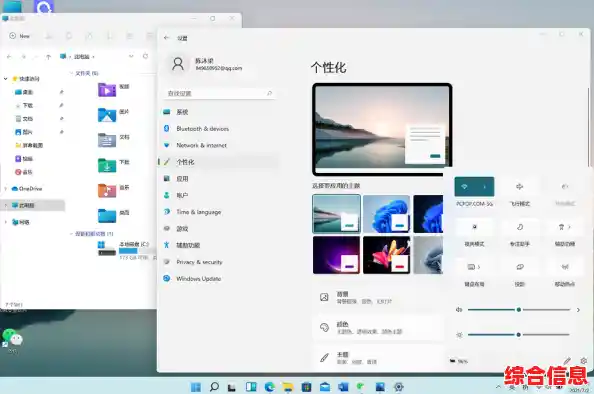Viewport: 594px width, 394px height.
Task: Toggle the 夜间模式 night light tile
Action: pos(474,227)
